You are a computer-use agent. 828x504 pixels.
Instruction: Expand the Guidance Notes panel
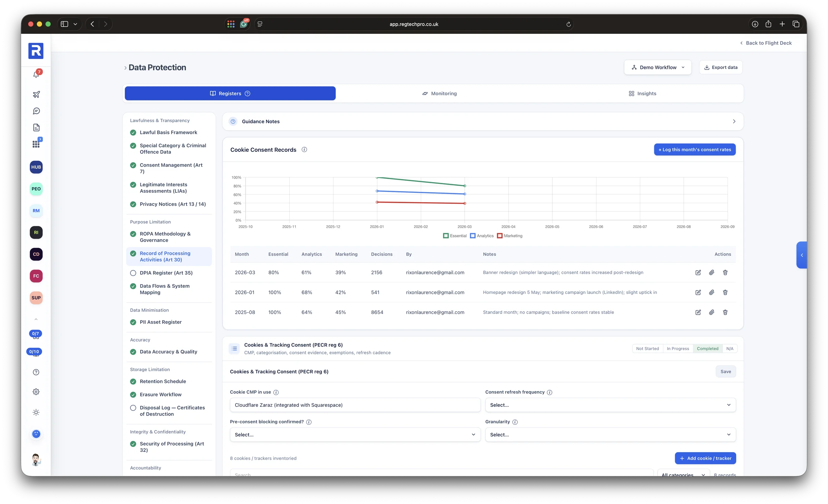point(483,121)
